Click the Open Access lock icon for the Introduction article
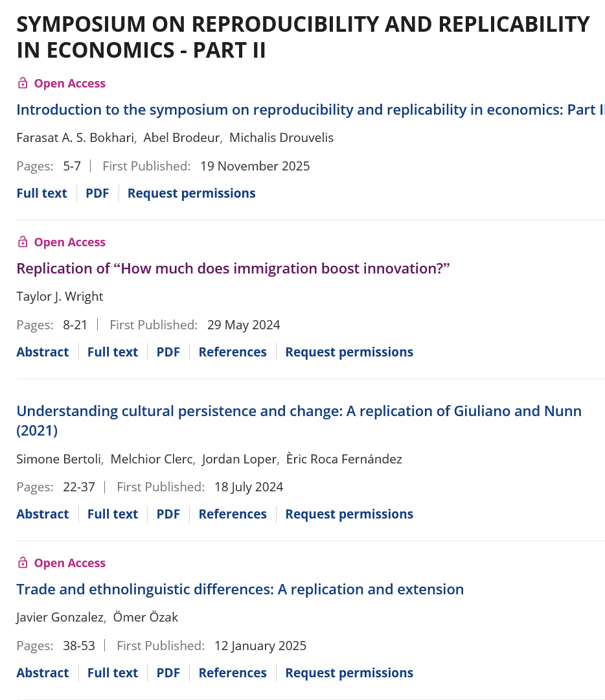The width and height of the screenshot is (605, 700). 23,83
